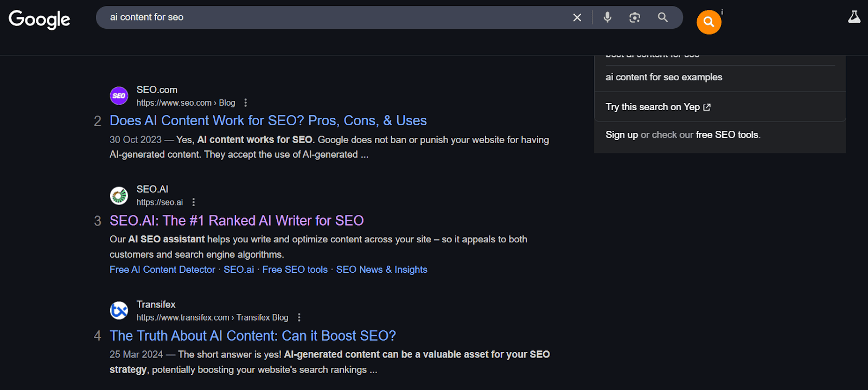Open more options for SEO.AI result

(x=194, y=202)
